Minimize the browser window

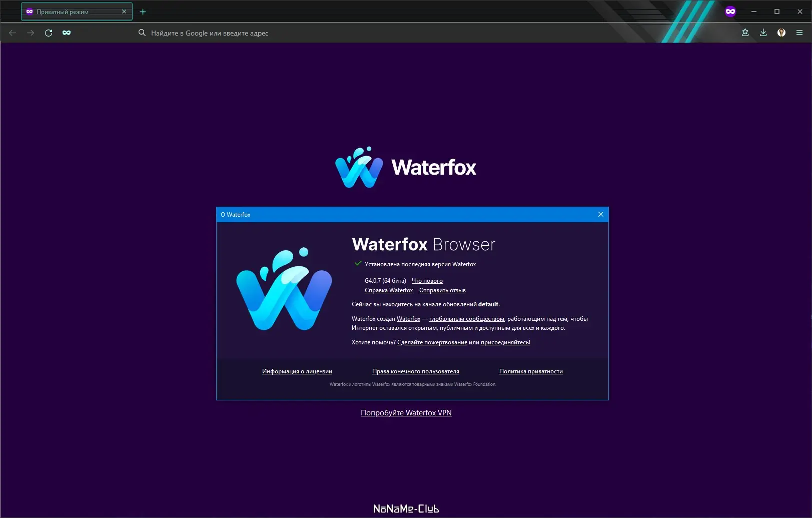point(754,12)
